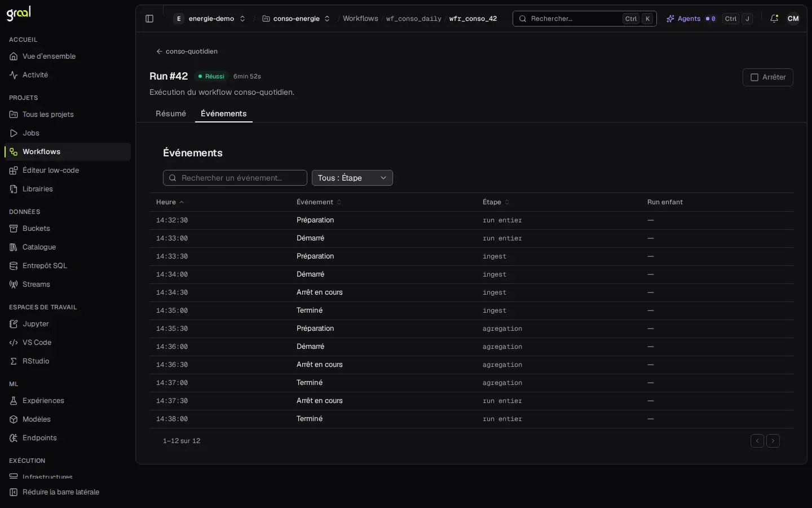
Task: Open RStudio workspace
Action: click(67, 361)
